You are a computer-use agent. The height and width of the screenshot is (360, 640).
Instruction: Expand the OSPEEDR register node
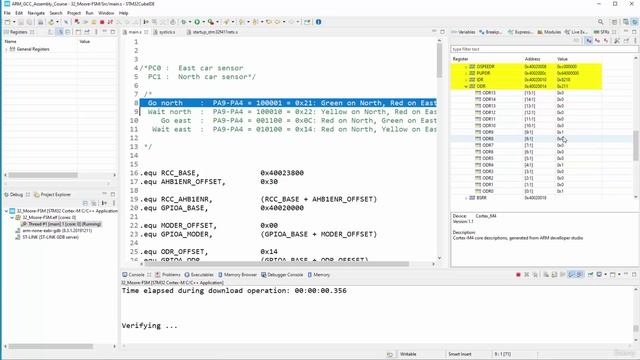(x=466, y=67)
